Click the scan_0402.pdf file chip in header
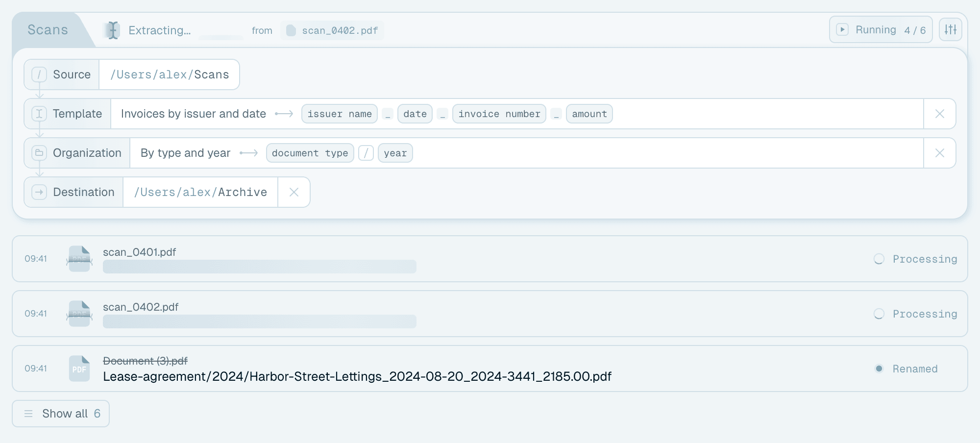This screenshot has height=443, width=980. 332,30
